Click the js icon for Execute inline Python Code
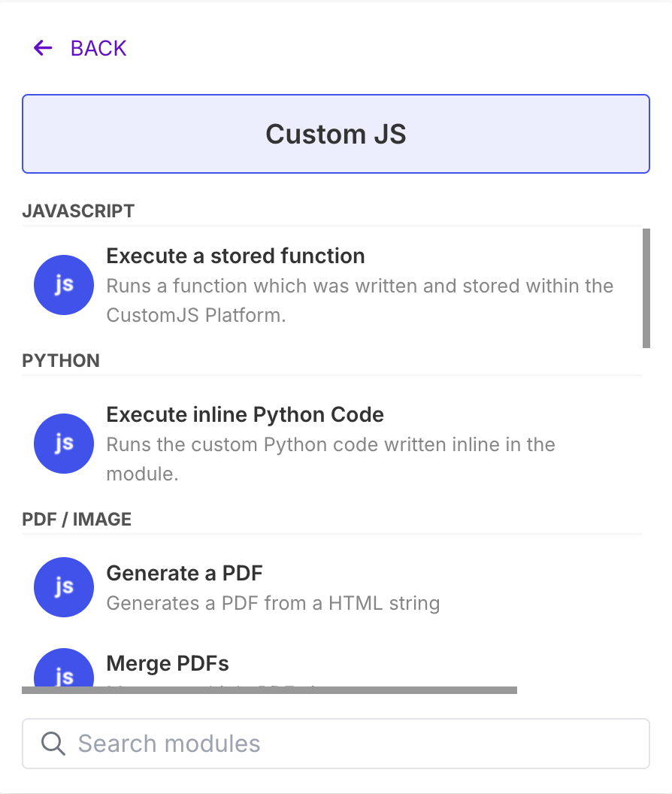The height and width of the screenshot is (794, 672). (64, 444)
